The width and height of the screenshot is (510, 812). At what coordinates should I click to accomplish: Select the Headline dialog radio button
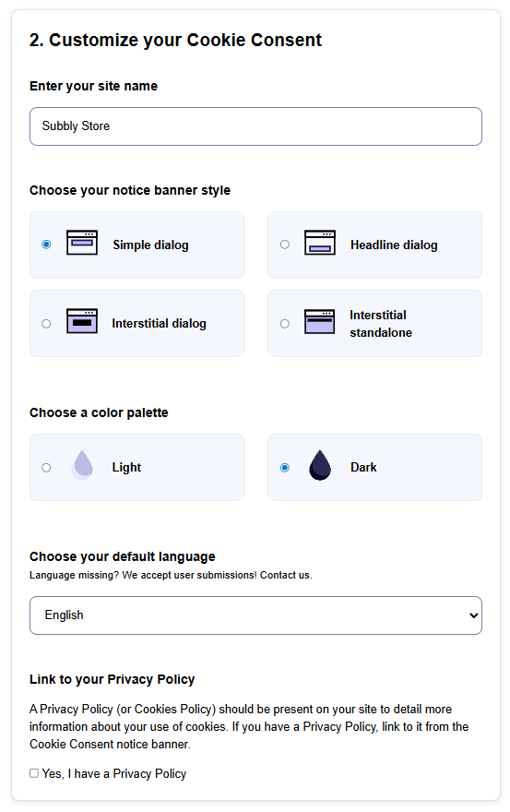(285, 245)
